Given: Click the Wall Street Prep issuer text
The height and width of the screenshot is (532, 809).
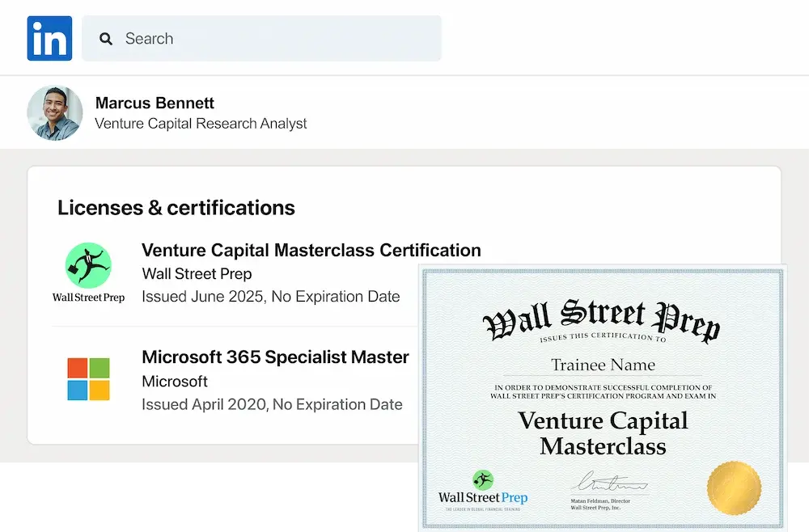Looking at the screenshot, I should 197,273.
